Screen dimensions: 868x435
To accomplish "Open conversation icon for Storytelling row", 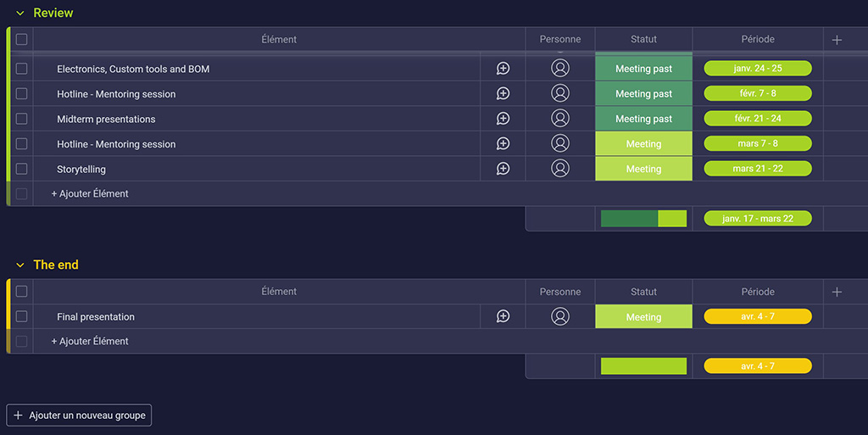I will click(x=503, y=168).
